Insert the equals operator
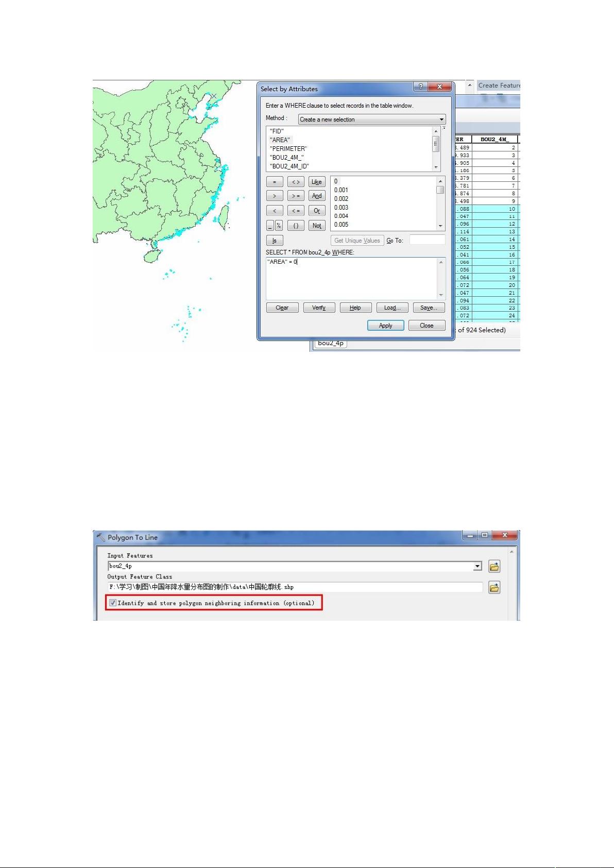This screenshot has width=614, height=868. (x=275, y=182)
